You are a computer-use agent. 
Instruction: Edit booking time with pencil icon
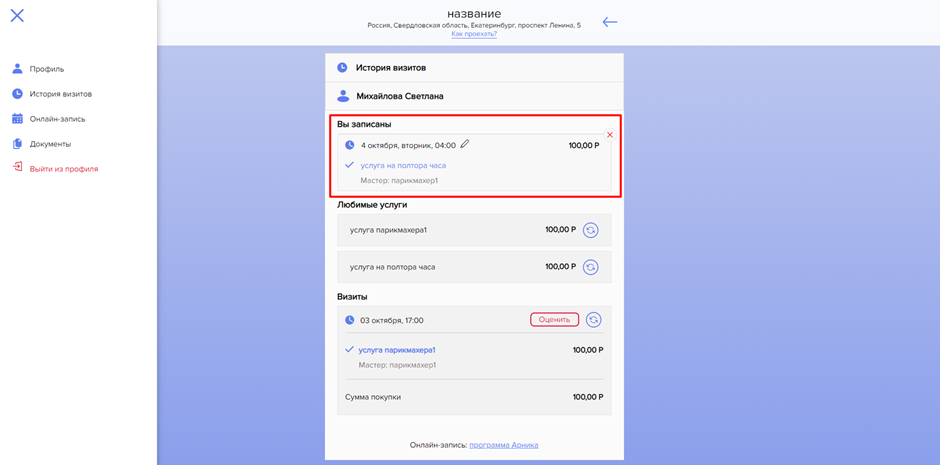(x=465, y=144)
